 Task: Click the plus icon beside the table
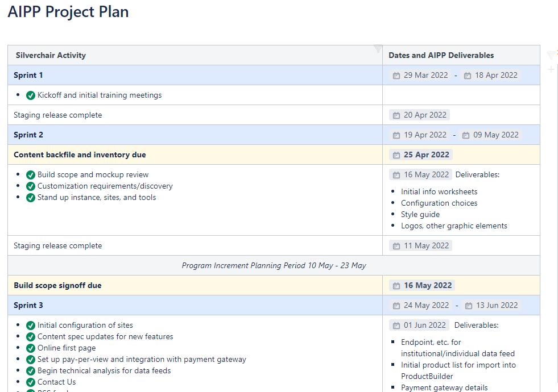point(551,69)
